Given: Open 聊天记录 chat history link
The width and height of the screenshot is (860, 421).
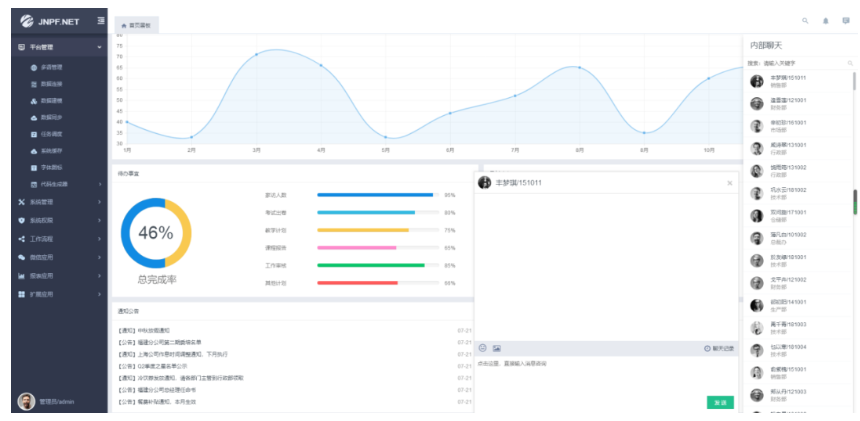Looking at the screenshot, I should (x=720, y=348).
